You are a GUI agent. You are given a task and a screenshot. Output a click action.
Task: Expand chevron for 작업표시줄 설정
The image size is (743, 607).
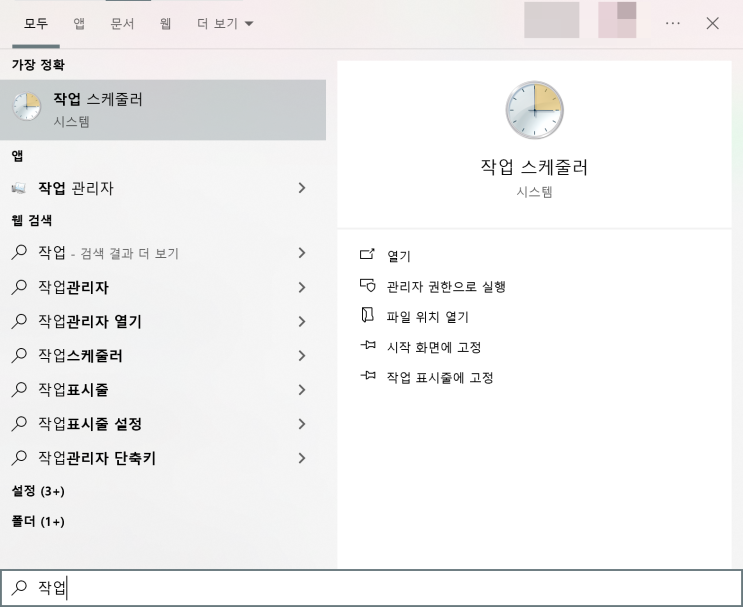pos(302,424)
